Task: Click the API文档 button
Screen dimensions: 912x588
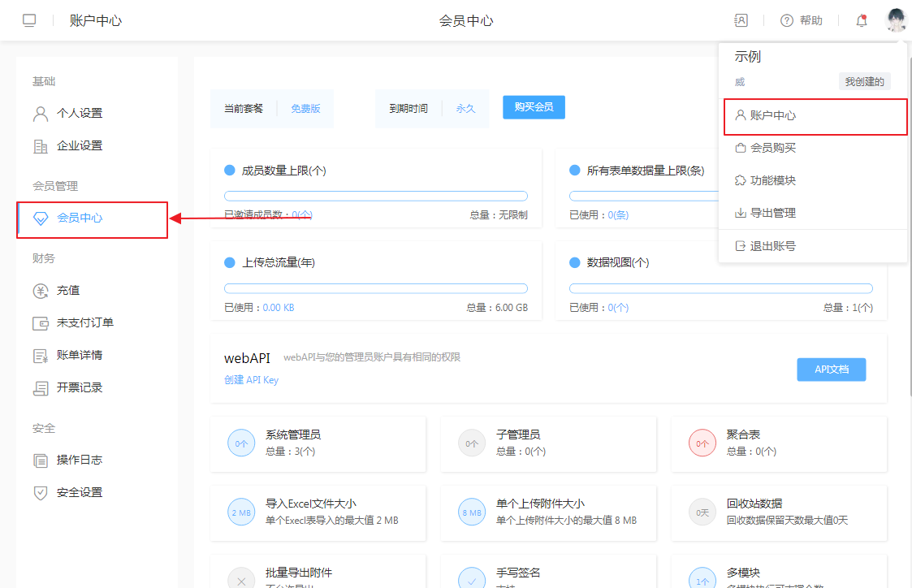Action: point(831,369)
